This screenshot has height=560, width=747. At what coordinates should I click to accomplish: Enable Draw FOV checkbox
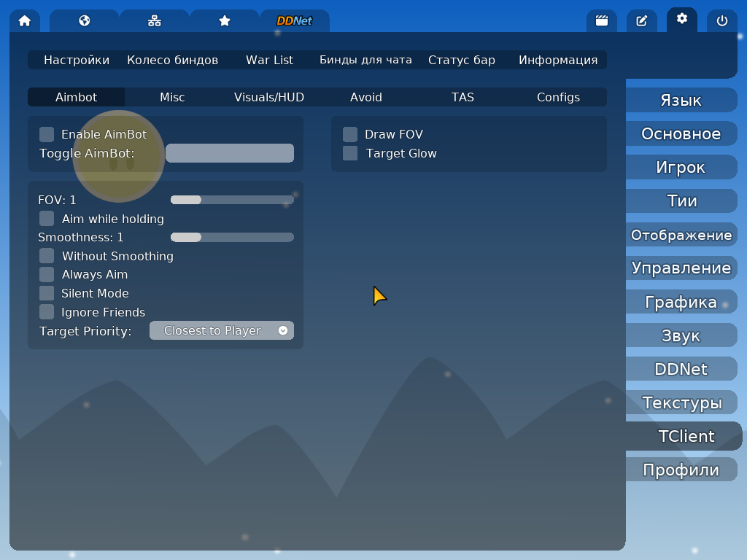coord(350,134)
